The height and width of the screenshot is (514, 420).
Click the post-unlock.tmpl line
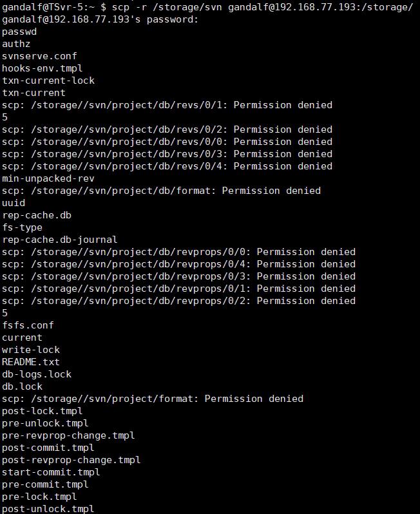pos(48,509)
